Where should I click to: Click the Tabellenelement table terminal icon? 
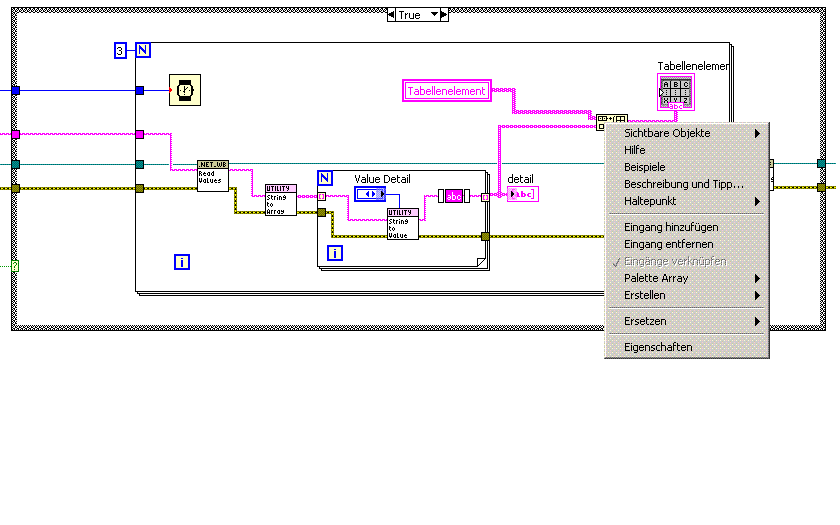click(676, 92)
